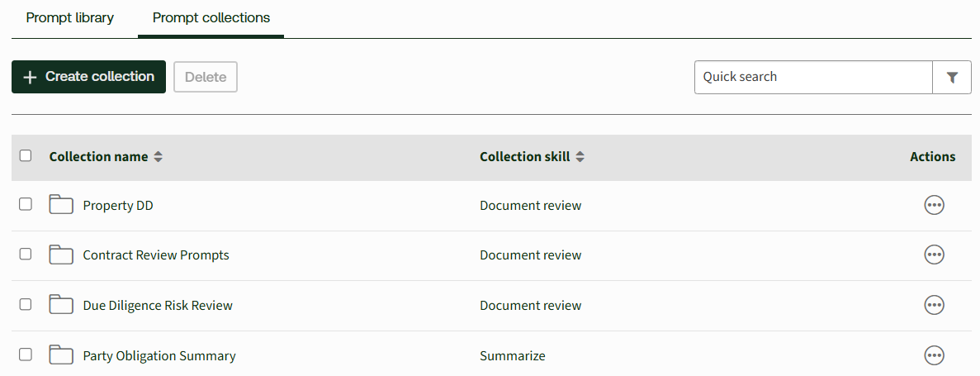Click the Create collection button
The width and height of the screenshot is (980, 376).
point(88,77)
